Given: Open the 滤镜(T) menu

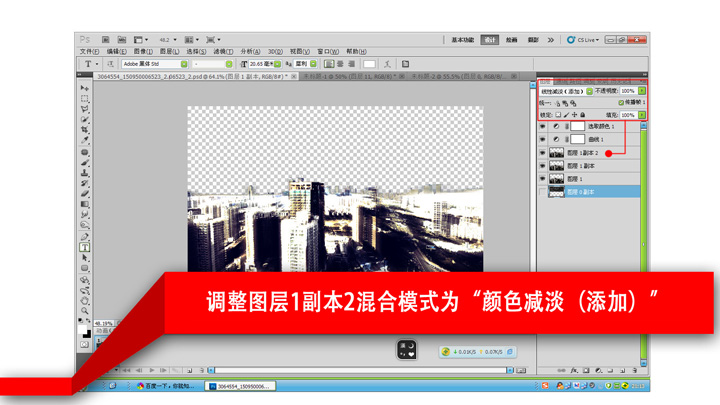Looking at the screenshot, I should click(x=223, y=51).
